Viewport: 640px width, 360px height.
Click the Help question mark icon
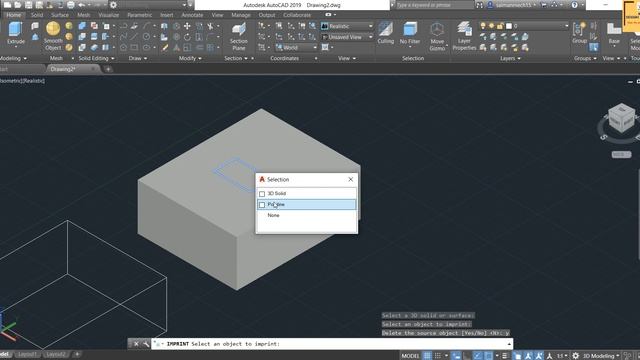pyautogui.click(x=574, y=5)
